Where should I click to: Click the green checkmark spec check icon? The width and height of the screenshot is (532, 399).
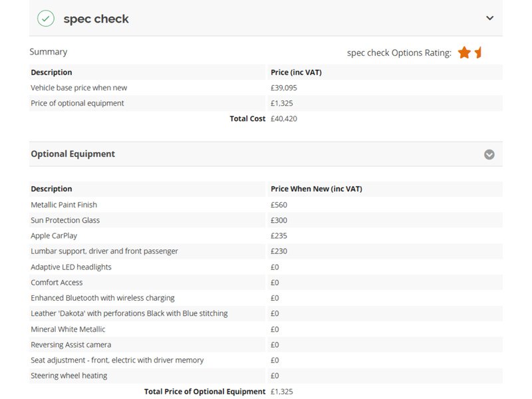point(46,19)
